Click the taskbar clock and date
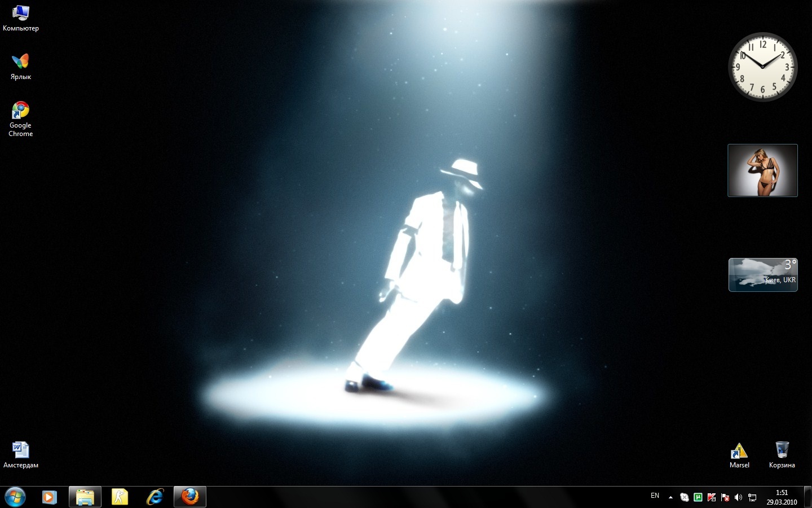Screen dimensions: 812x508 pyautogui.click(x=782, y=497)
